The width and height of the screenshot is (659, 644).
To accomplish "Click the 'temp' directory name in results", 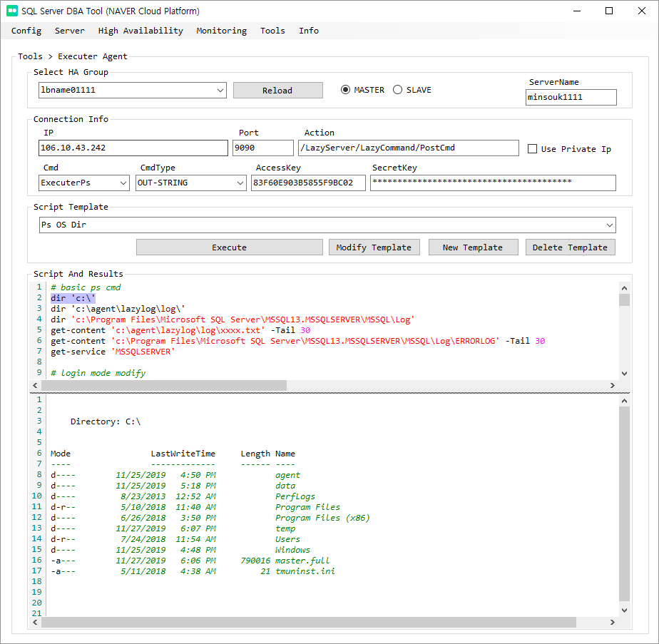I will pyautogui.click(x=285, y=528).
